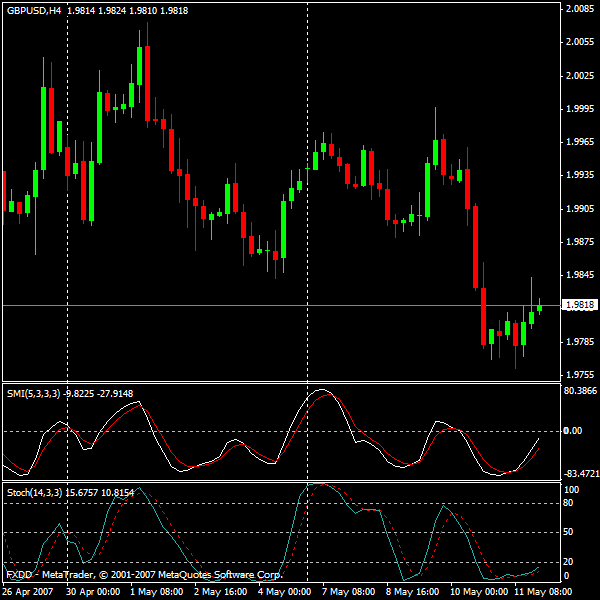Click the OHLC values 1.9814 1.9824 1.9810 1.9818
The height and width of the screenshot is (600, 600).
coord(128,11)
